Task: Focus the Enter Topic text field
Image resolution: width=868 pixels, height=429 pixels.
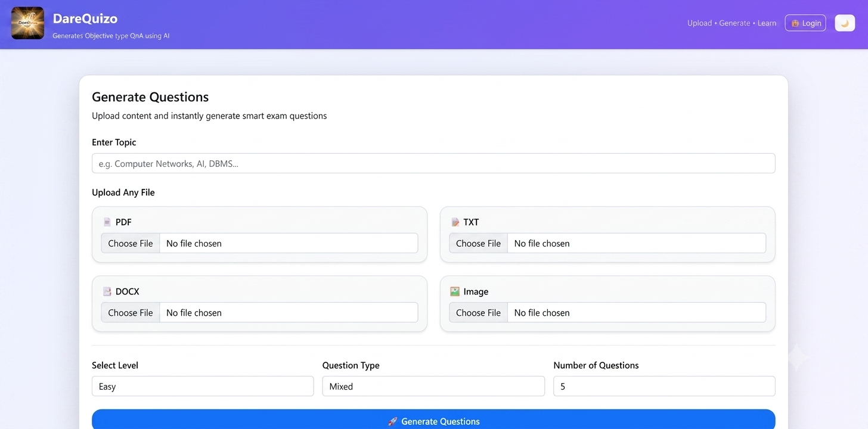Action: click(x=433, y=163)
